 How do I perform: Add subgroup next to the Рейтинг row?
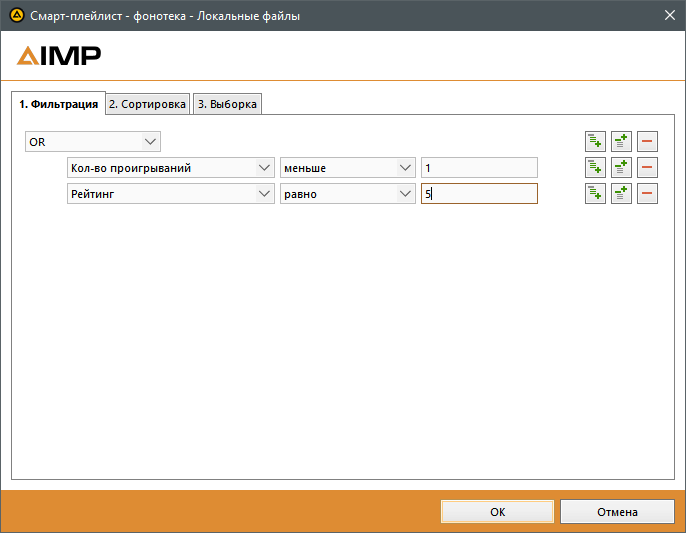(x=621, y=193)
